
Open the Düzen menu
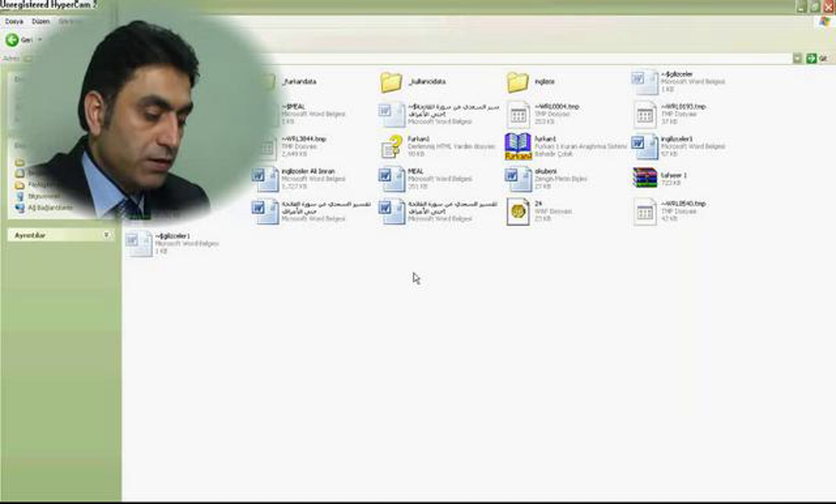(x=41, y=22)
